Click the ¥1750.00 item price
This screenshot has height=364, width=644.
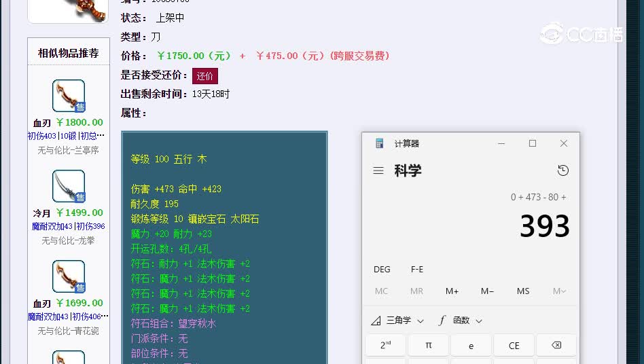click(x=194, y=56)
